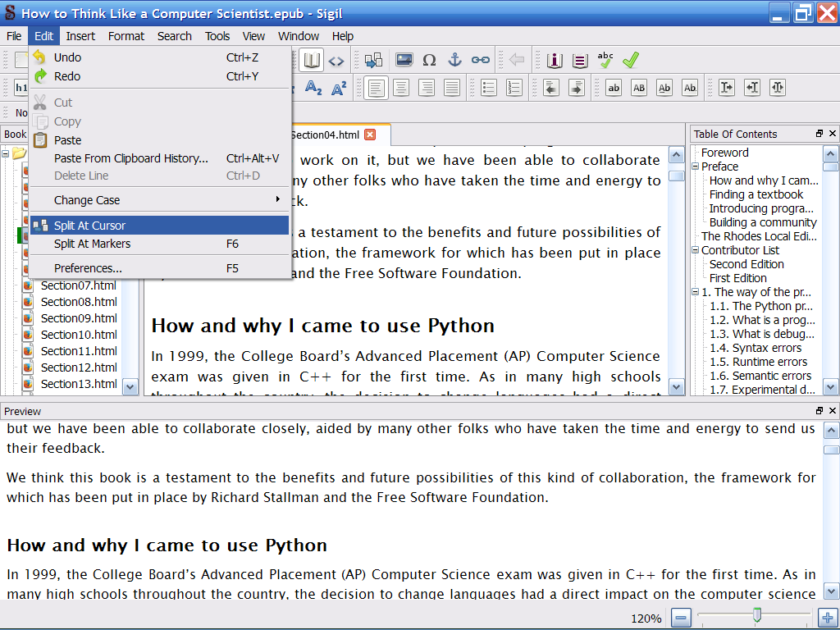Collapse the Contributor List tree node
840x630 pixels.
pos(696,250)
